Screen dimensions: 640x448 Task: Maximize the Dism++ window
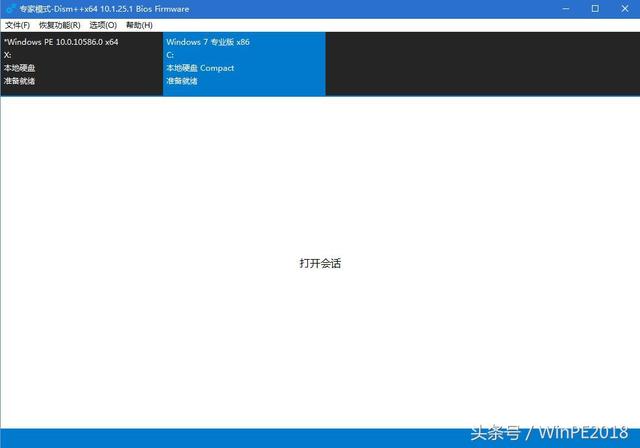596,9
